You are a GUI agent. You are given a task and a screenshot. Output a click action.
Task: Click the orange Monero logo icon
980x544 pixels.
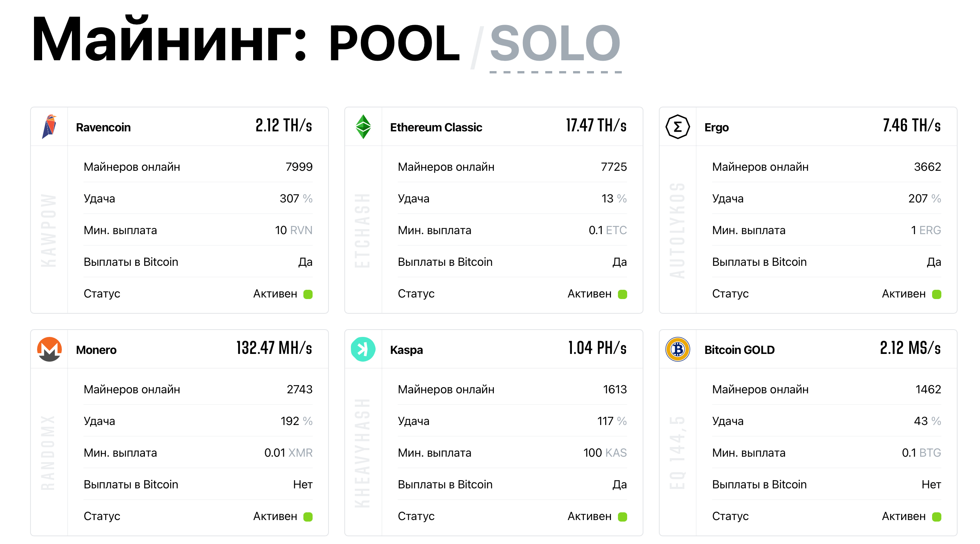pos(49,349)
